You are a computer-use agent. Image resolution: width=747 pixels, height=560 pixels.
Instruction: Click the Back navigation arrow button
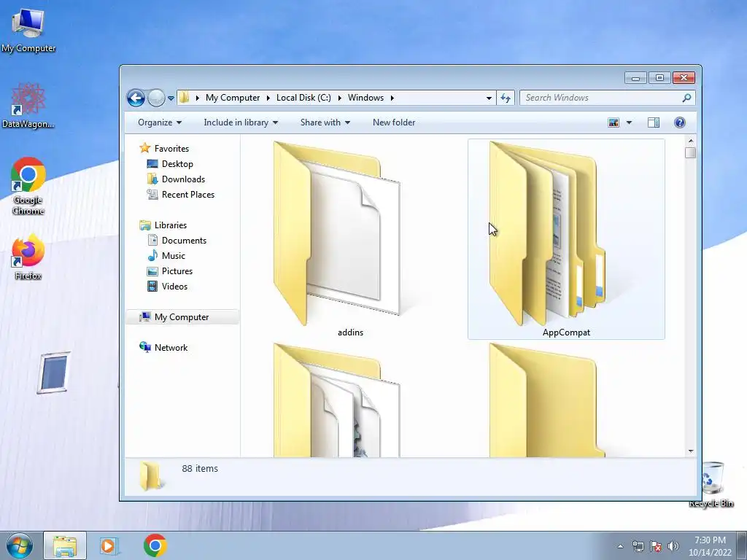[136, 98]
